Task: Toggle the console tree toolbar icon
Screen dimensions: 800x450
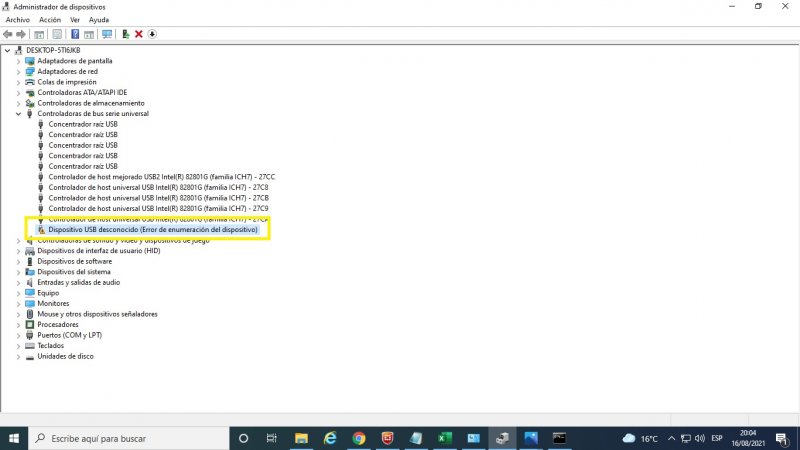Action: pyautogui.click(x=39, y=34)
